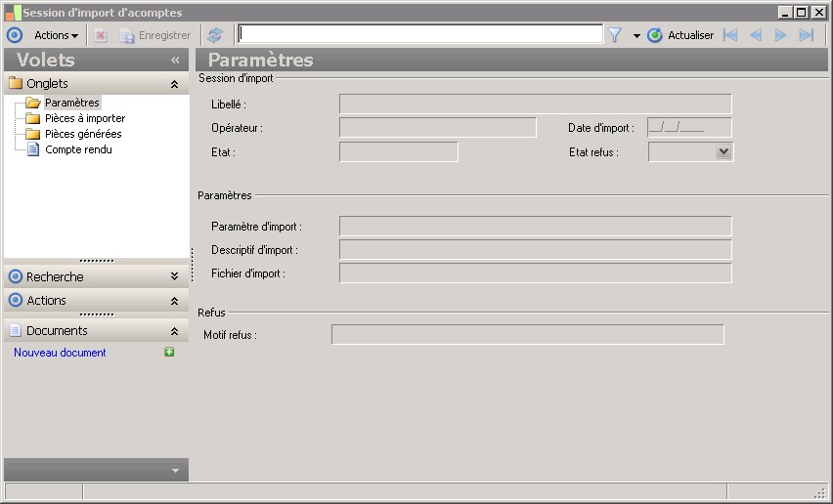The height and width of the screenshot is (504, 833).
Task: Click the application icon in title bar
Action: click(14, 13)
